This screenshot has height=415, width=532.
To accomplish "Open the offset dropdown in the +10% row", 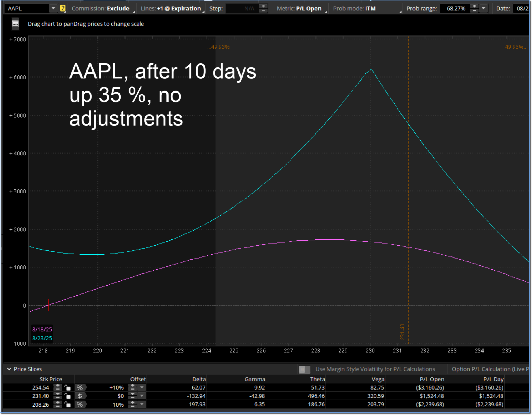I will (x=142, y=388).
